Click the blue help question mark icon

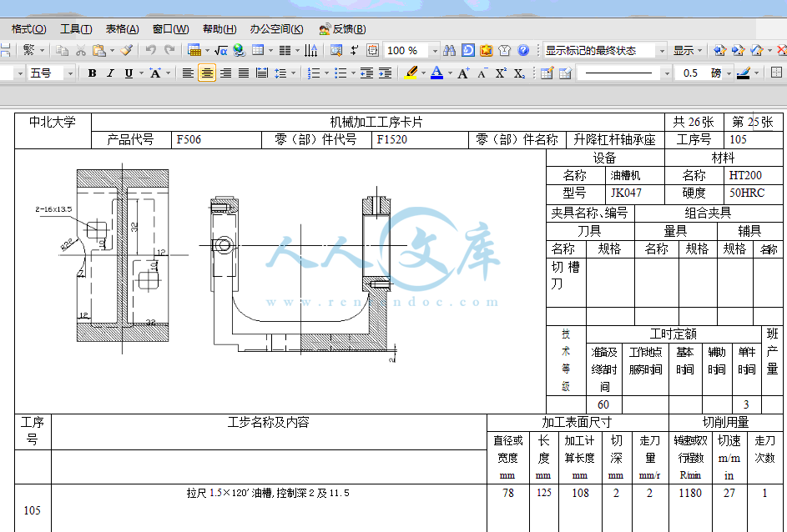click(523, 50)
